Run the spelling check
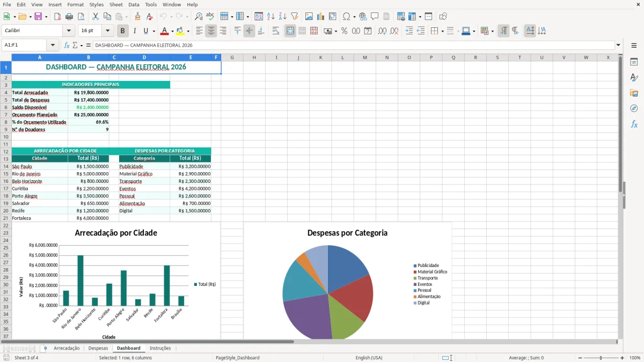Viewport: 644px width, 362px height. click(x=210, y=17)
